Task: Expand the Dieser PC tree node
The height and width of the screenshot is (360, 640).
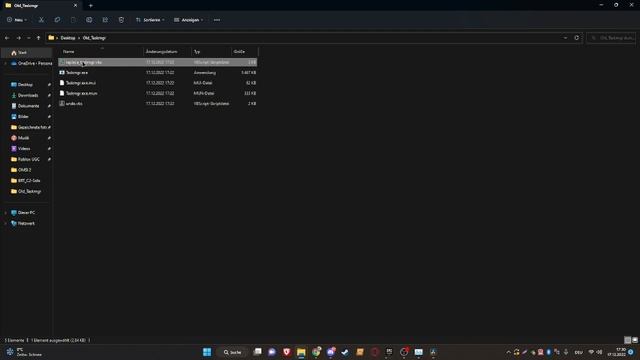Action: pyautogui.click(x=6, y=213)
